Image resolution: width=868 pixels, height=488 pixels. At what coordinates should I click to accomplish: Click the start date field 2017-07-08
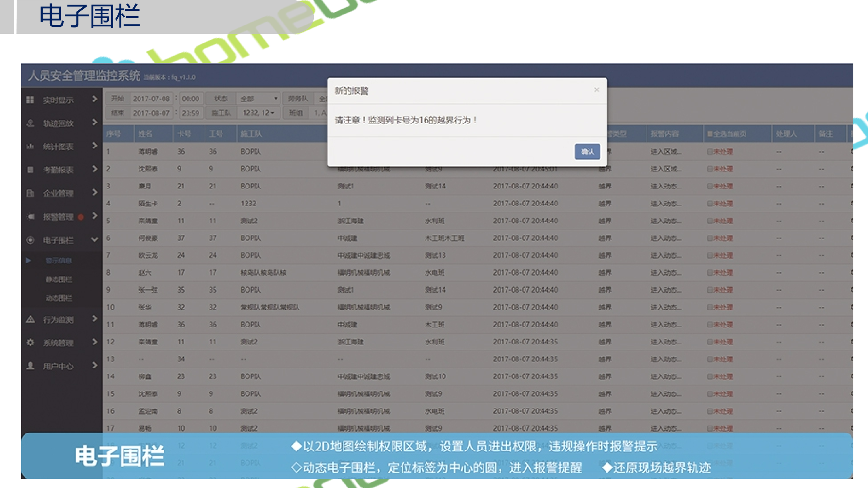151,99
